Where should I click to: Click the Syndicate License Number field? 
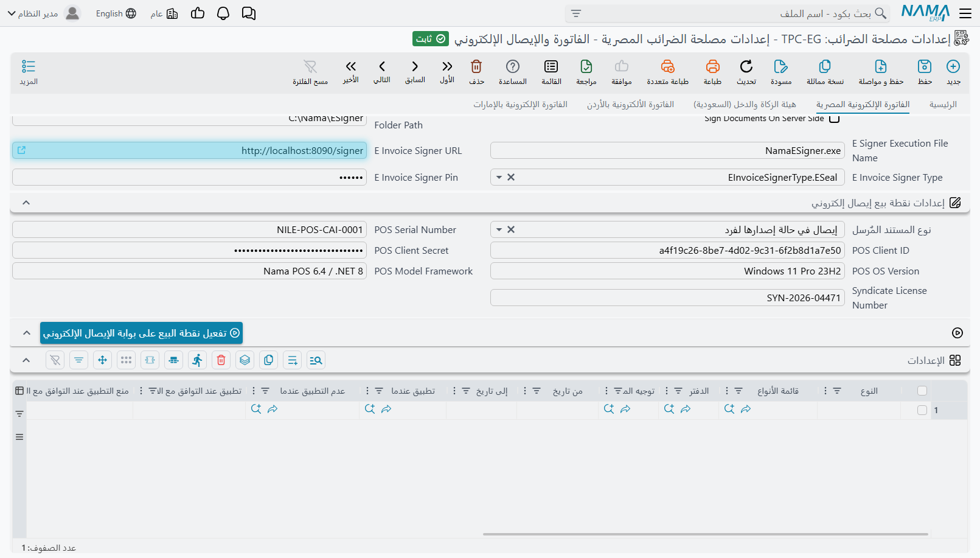tap(667, 298)
